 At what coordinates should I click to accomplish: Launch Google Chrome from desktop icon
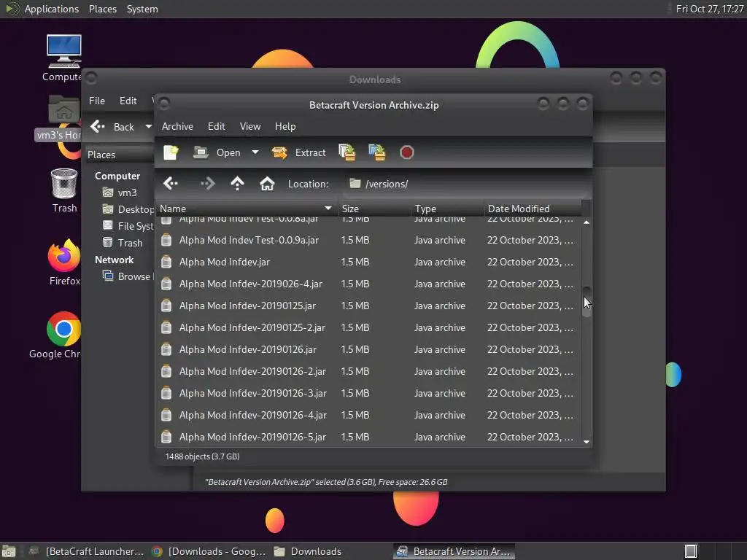point(56,335)
